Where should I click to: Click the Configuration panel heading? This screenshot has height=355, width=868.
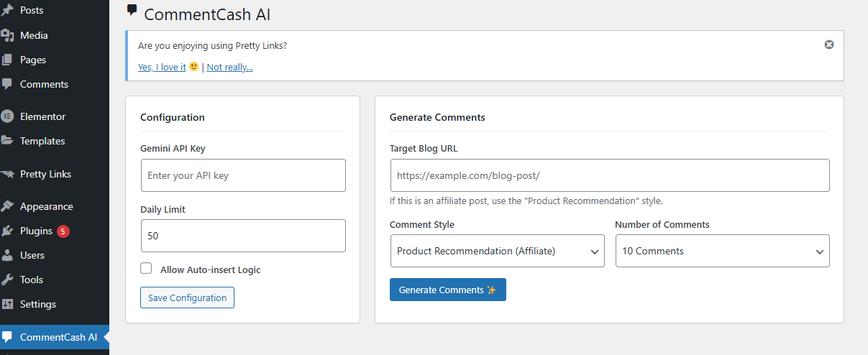173,117
